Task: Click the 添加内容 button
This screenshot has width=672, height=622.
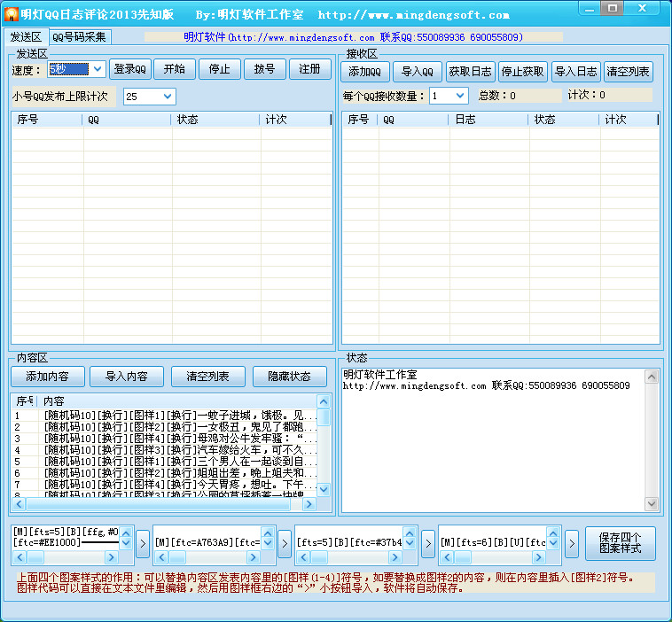Action: click(x=48, y=377)
